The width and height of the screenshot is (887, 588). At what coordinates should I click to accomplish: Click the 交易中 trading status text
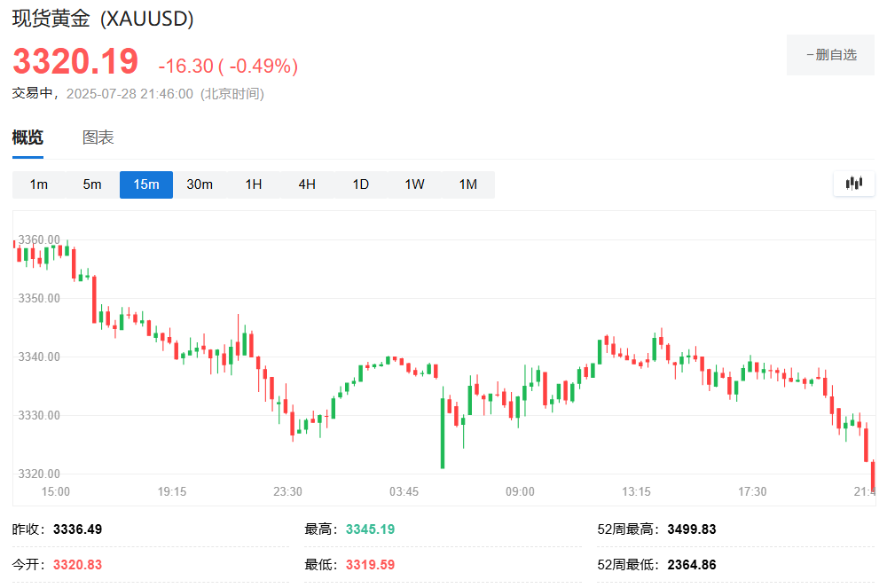[33, 93]
